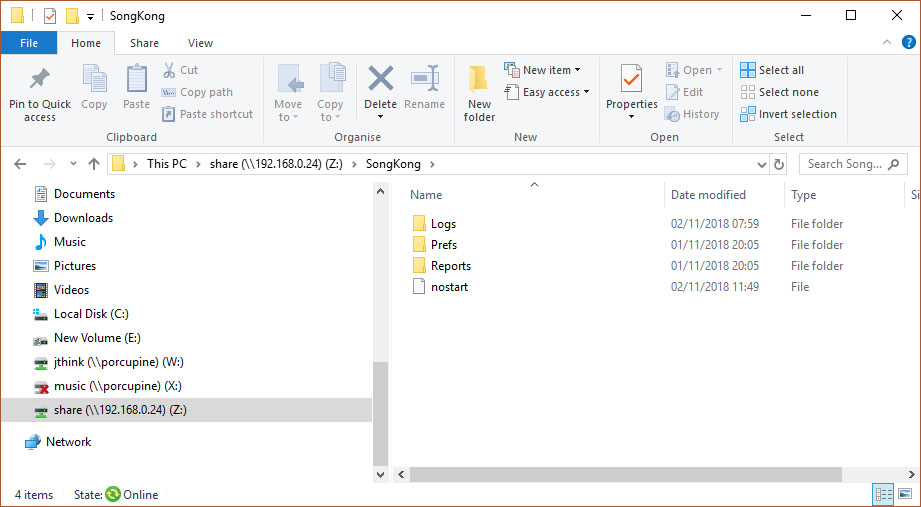Go up one folder level

point(93,164)
